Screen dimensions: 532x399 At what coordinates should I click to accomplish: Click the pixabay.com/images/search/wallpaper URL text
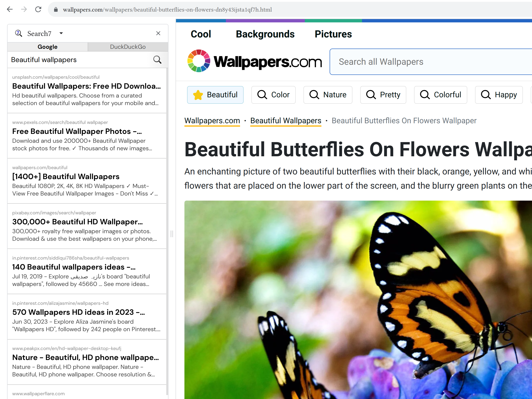tap(54, 213)
